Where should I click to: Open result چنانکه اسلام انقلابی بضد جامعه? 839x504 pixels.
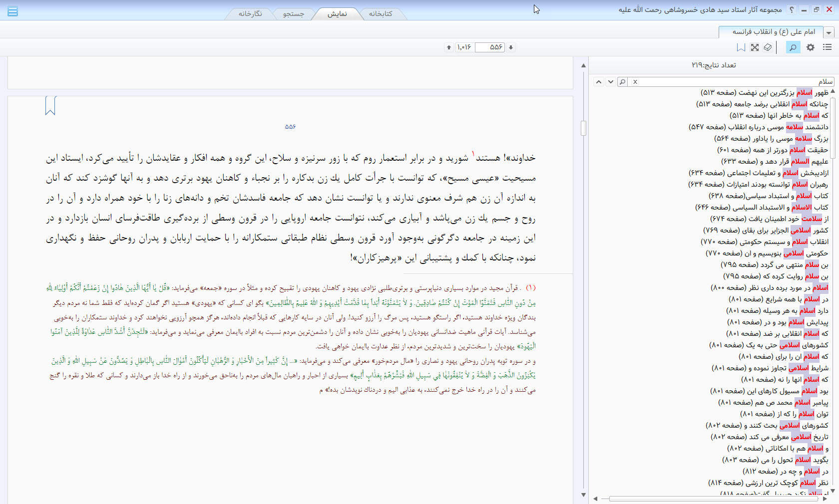(762, 104)
